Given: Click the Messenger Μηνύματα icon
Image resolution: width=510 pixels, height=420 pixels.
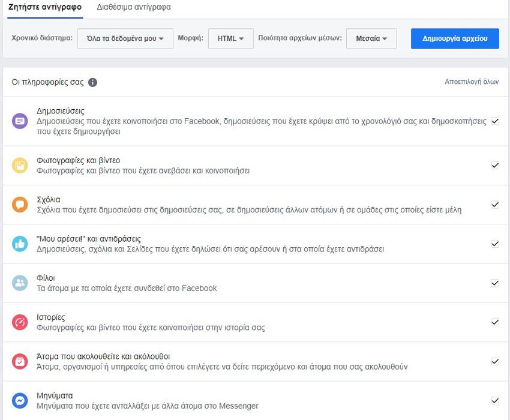Looking at the screenshot, I should click(x=20, y=400).
